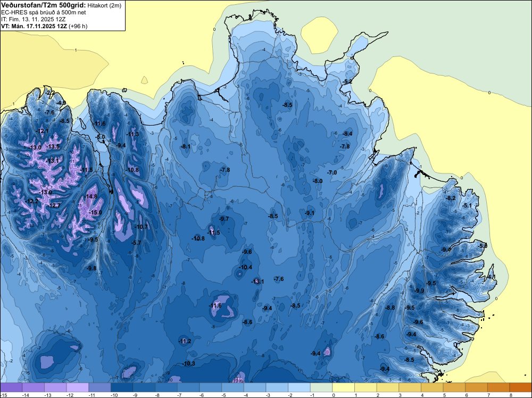Click the -9.1 temperature label
This screenshot has width=532, height=398.
coord(309,213)
